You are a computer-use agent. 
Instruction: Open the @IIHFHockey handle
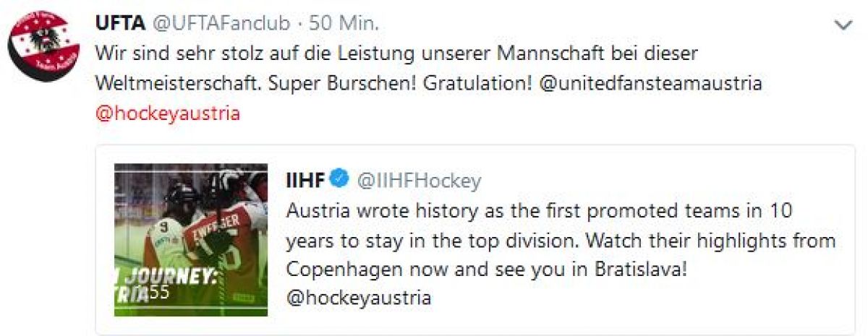click(x=419, y=181)
